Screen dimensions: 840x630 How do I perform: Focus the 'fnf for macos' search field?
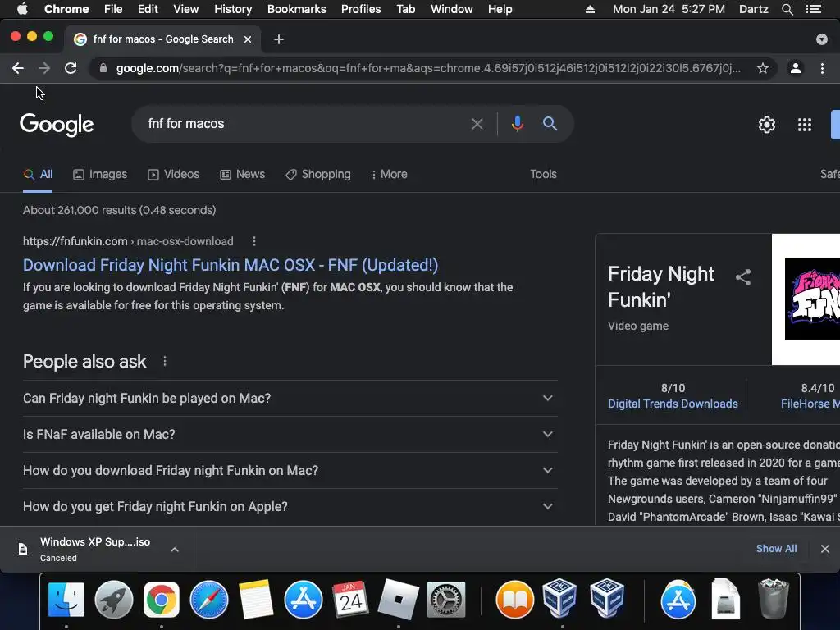click(x=305, y=124)
